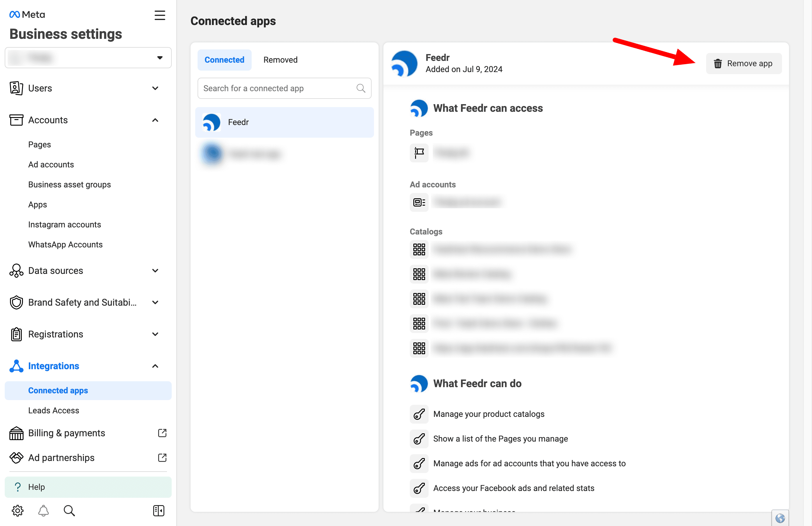Click the Accounts sidebar icon
The width and height of the screenshot is (812, 526).
[x=16, y=120]
